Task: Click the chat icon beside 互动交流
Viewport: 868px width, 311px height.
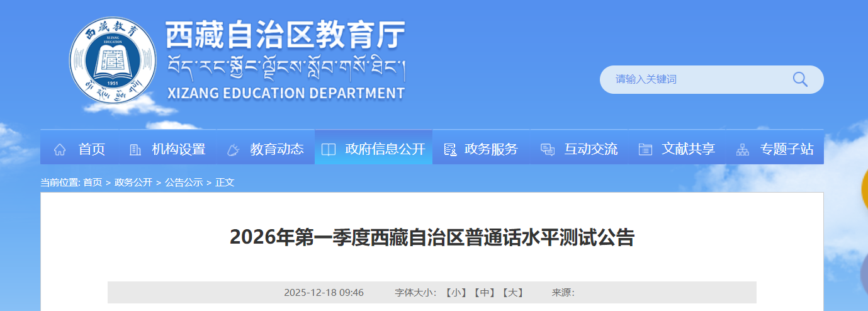Action: click(548, 149)
